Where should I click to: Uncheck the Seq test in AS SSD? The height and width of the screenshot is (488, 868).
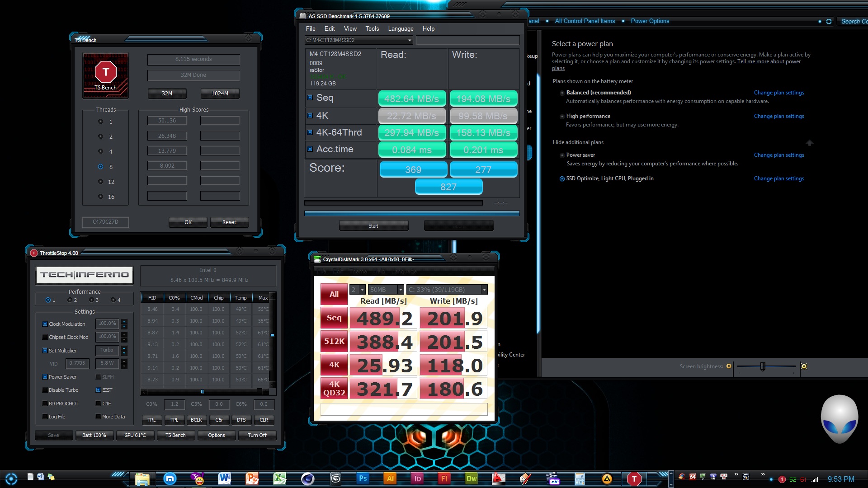[310, 98]
